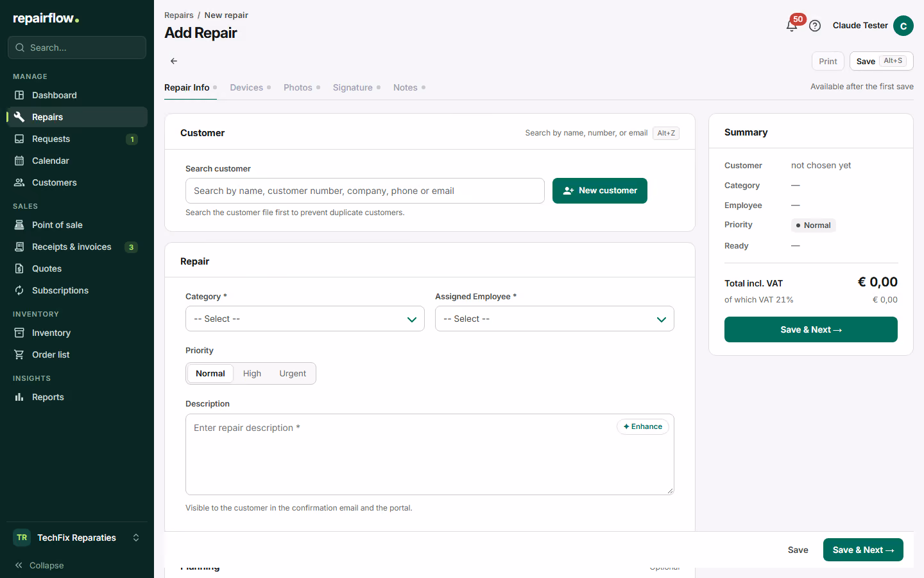924x578 pixels.
Task: Click the Reports bar chart icon
Action: point(19,397)
